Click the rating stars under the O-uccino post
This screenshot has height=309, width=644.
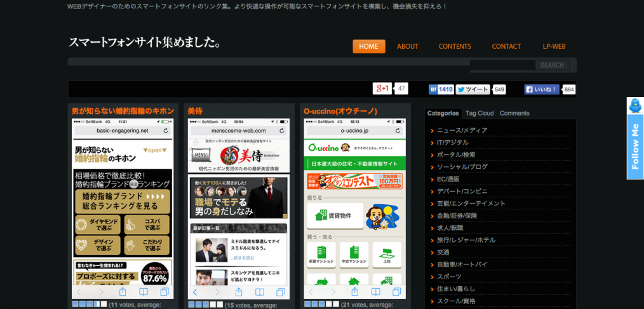(322, 304)
